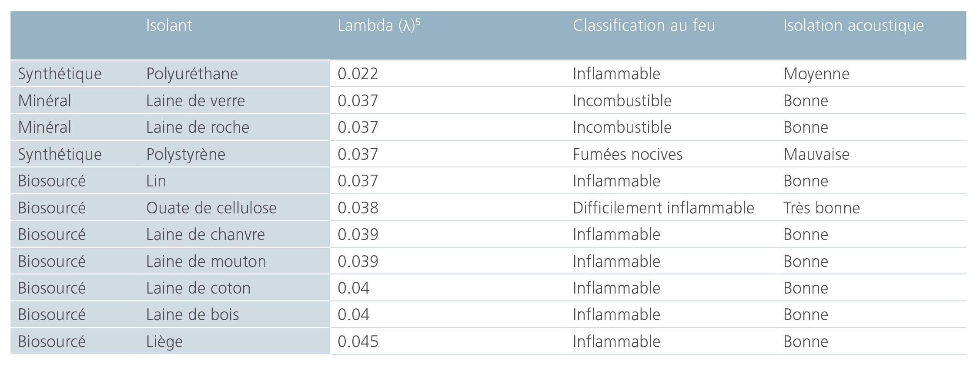Click the Fumées nocives cell
Image resolution: width=980 pixels, height=365 pixels.
point(628,154)
